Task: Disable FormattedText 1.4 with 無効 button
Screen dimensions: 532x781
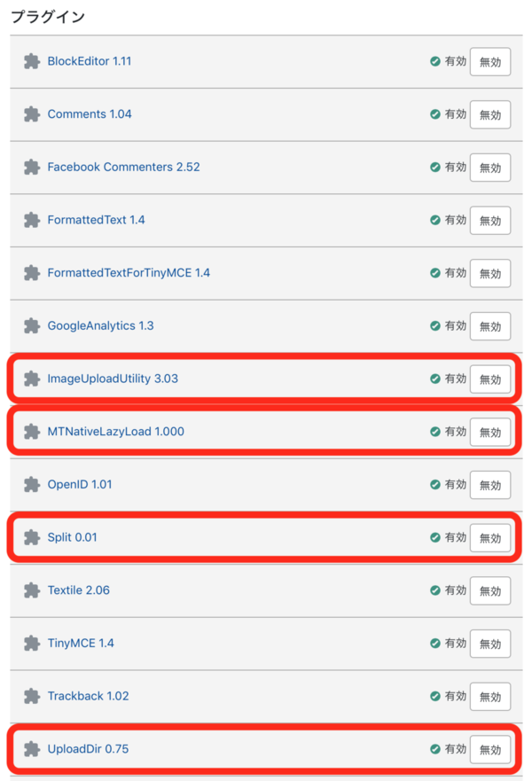Action: click(x=490, y=220)
